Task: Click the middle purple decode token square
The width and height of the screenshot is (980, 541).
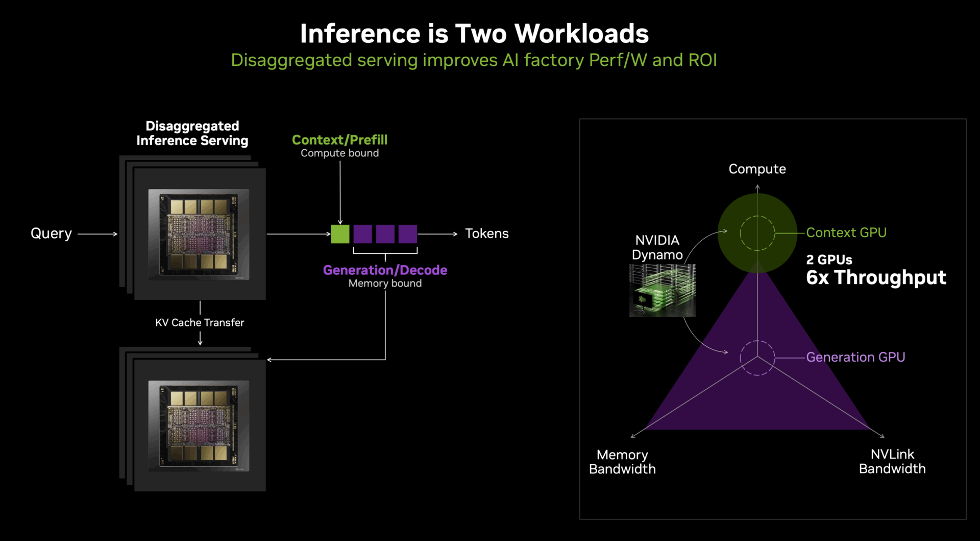Action: 385,234
